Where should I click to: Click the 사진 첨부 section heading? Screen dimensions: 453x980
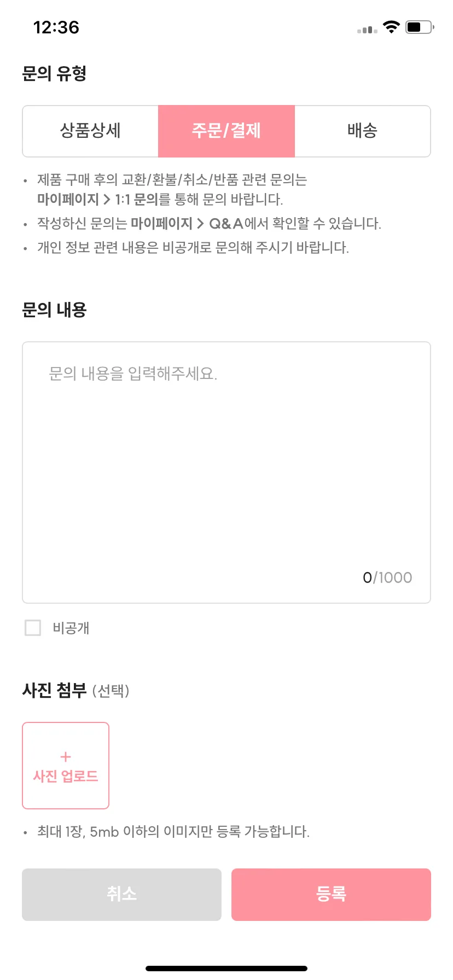[x=54, y=690]
